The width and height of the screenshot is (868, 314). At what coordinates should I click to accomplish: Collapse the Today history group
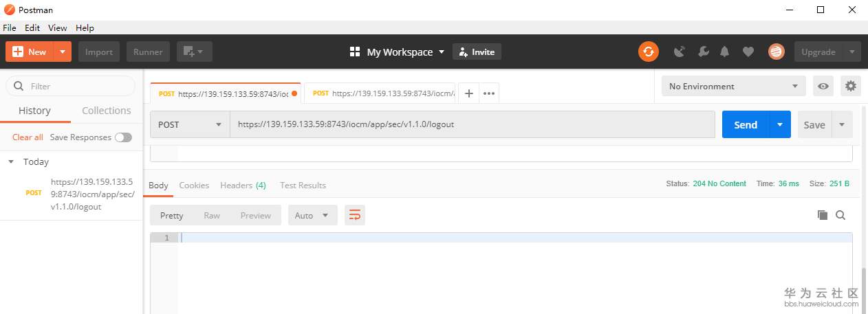tap(11, 162)
